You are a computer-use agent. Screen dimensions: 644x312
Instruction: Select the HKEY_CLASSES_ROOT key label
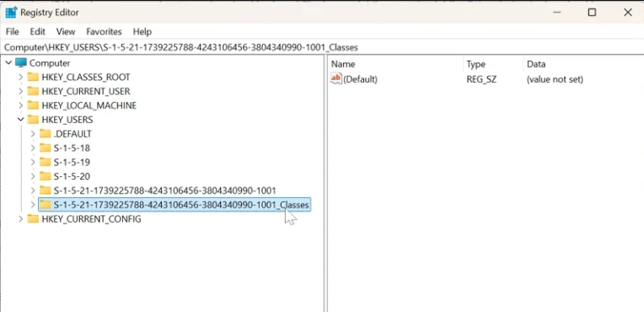[x=86, y=78]
